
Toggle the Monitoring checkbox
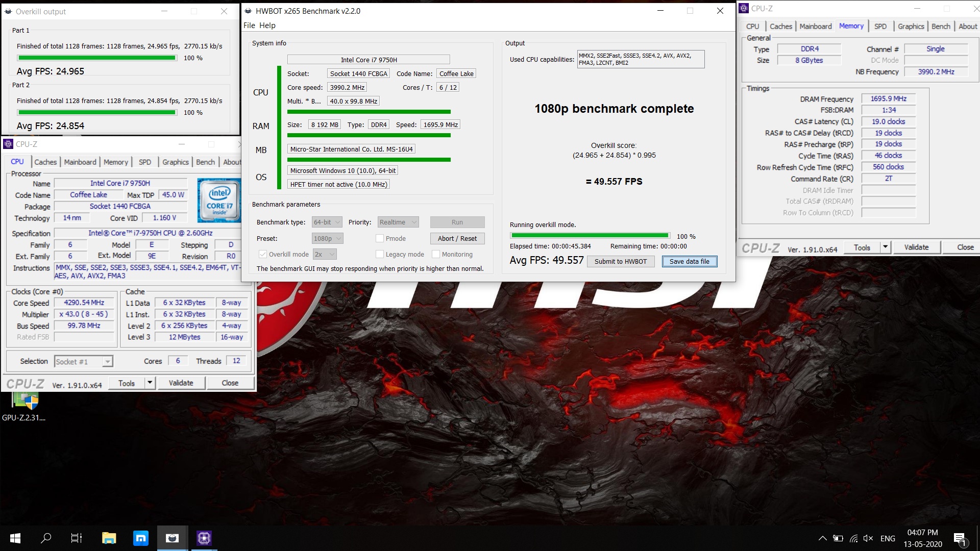436,254
